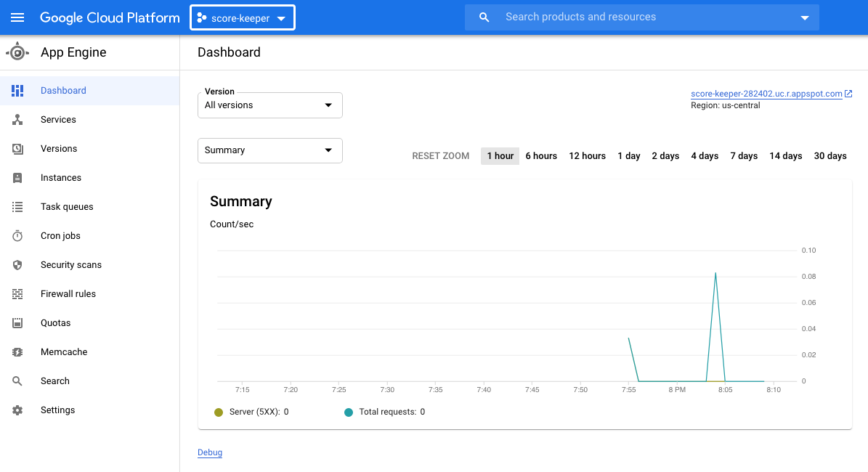Image resolution: width=868 pixels, height=472 pixels.
Task: Click the Cron jobs clock icon
Action: point(17,236)
